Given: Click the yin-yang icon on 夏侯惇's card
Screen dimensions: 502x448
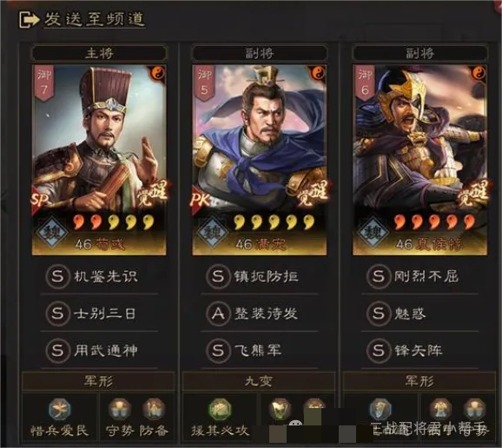Looking at the screenshot, I should pos(478,73).
